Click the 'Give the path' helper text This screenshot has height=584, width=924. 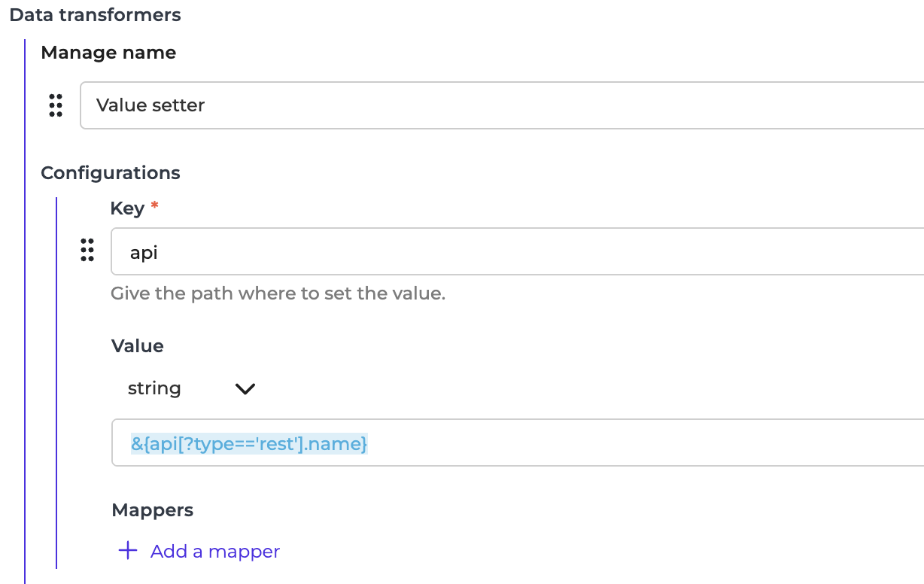tap(278, 293)
